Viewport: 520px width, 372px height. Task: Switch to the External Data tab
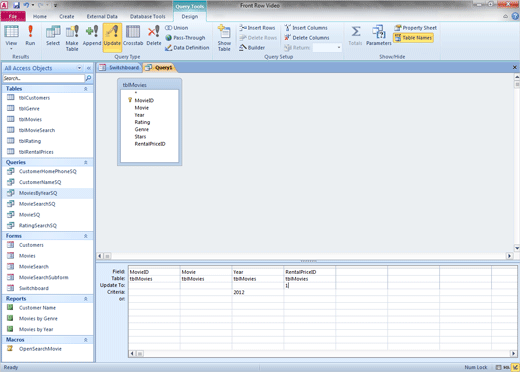[102, 16]
